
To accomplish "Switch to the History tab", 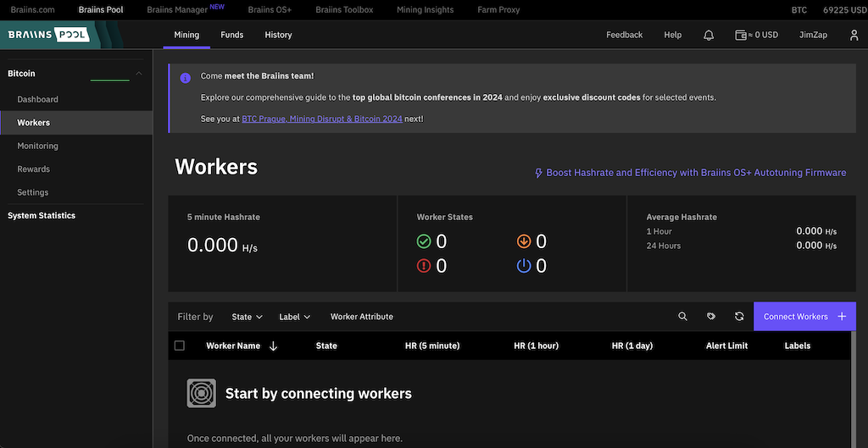I will pyautogui.click(x=278, y=36).
